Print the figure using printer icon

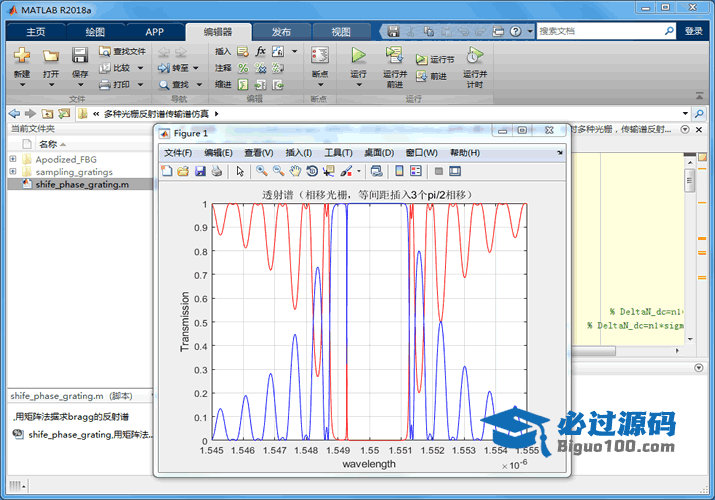[x=217, y=171]
